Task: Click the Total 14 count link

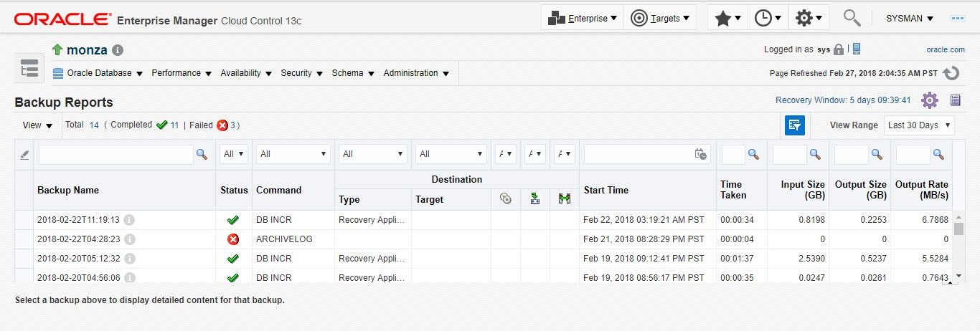Action: [94, 125]
